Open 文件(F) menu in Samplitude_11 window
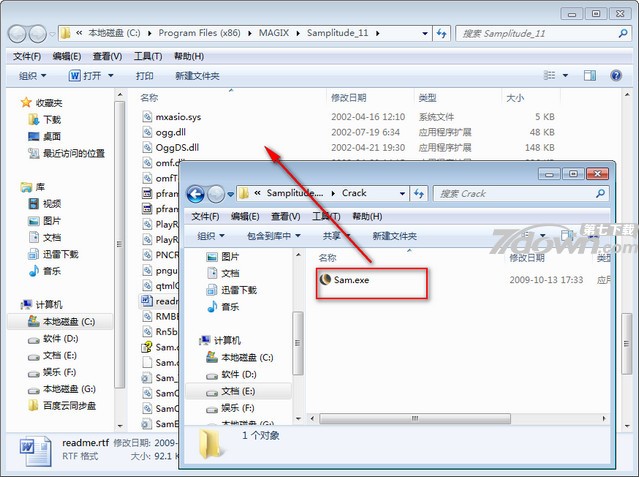639x477 pixels. 27,56
